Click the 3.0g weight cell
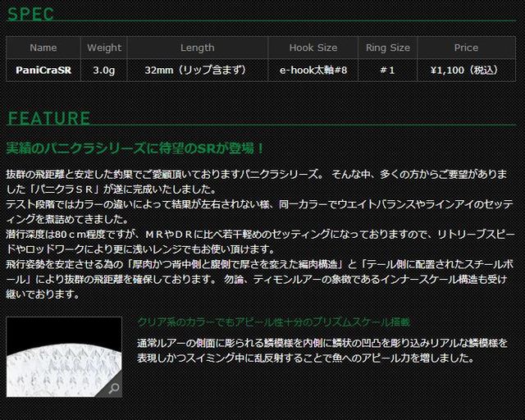This screenshot has height=420, width=525. [104, 71]
